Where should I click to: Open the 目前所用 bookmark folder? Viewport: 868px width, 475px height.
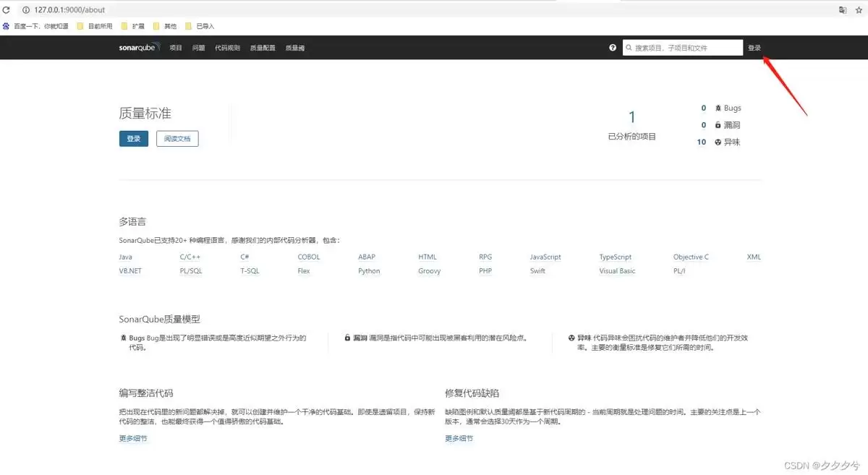[95, 26]
